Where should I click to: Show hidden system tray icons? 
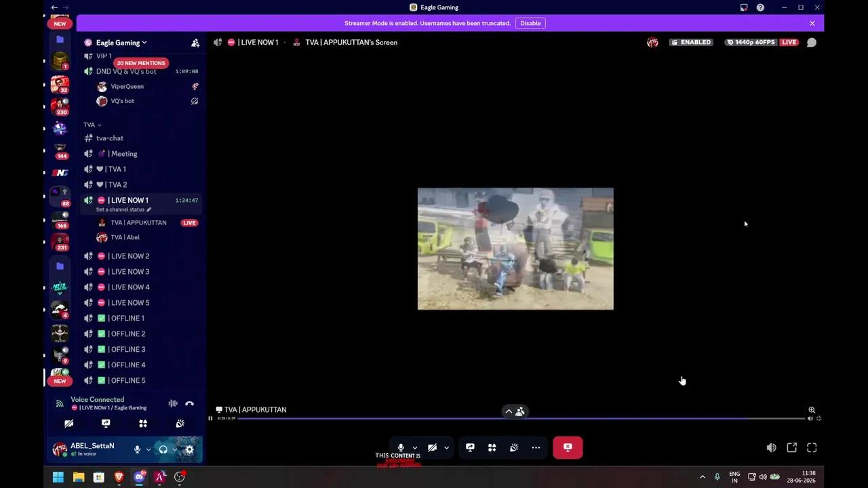(702, 477)
